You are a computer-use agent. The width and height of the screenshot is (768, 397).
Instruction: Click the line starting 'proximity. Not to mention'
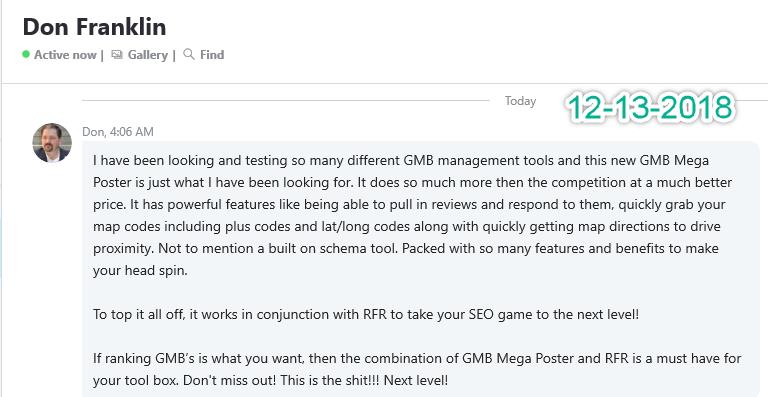406,248
